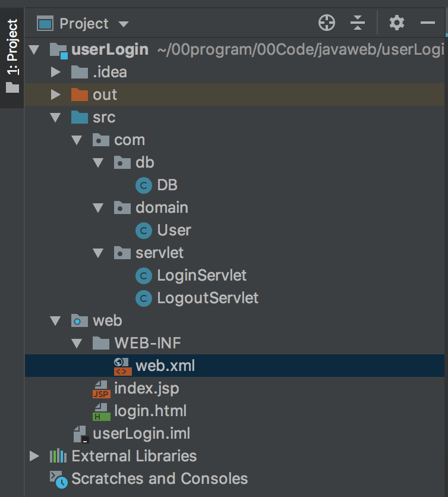448x497 pixels.
Task: Click the userLogin.iml file icon
Action: [x=81, y=434]
